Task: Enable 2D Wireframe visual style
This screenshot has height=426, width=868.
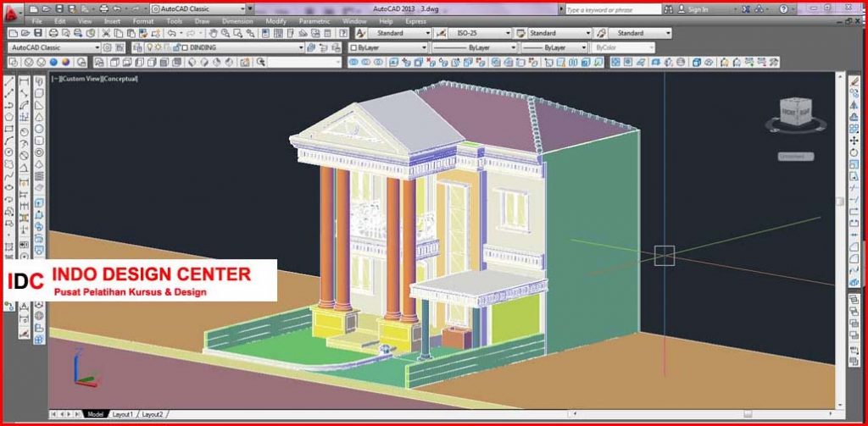Action: [14, 62]
